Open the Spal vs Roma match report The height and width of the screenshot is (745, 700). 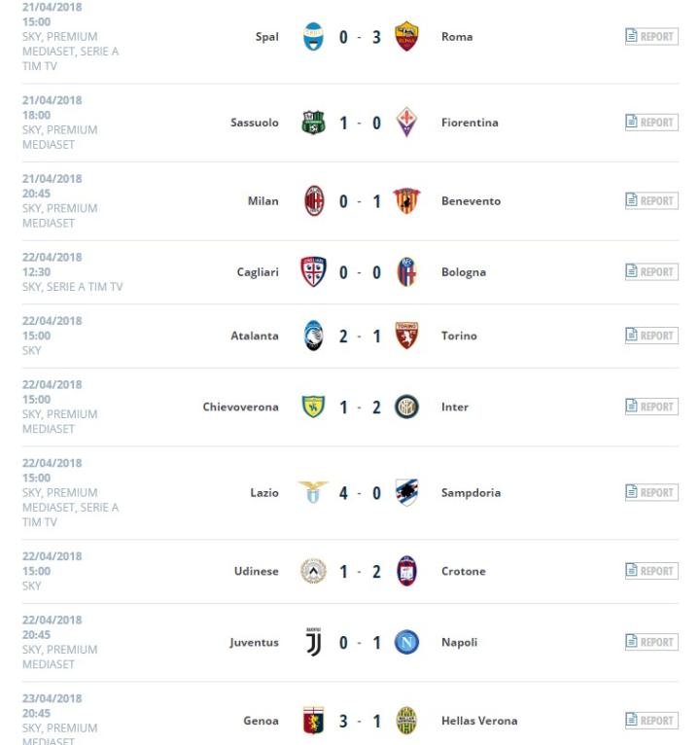tap(650, 37)
